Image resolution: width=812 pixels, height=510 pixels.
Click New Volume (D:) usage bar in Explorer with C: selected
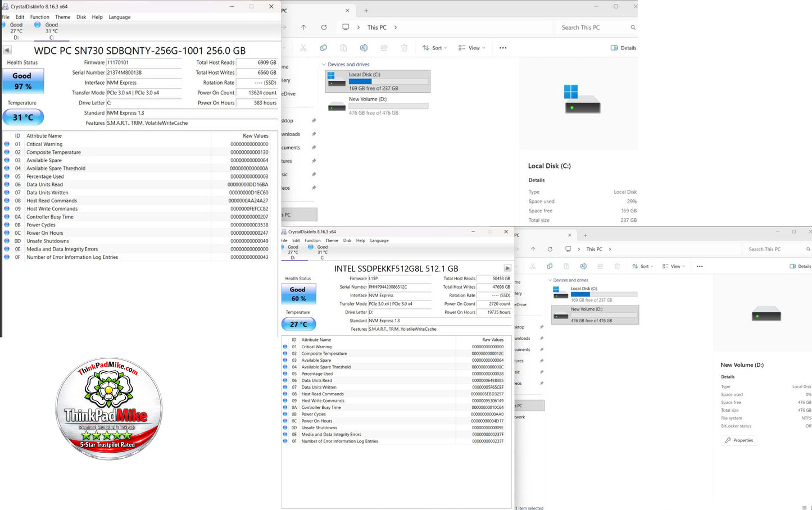coord(388,106)
